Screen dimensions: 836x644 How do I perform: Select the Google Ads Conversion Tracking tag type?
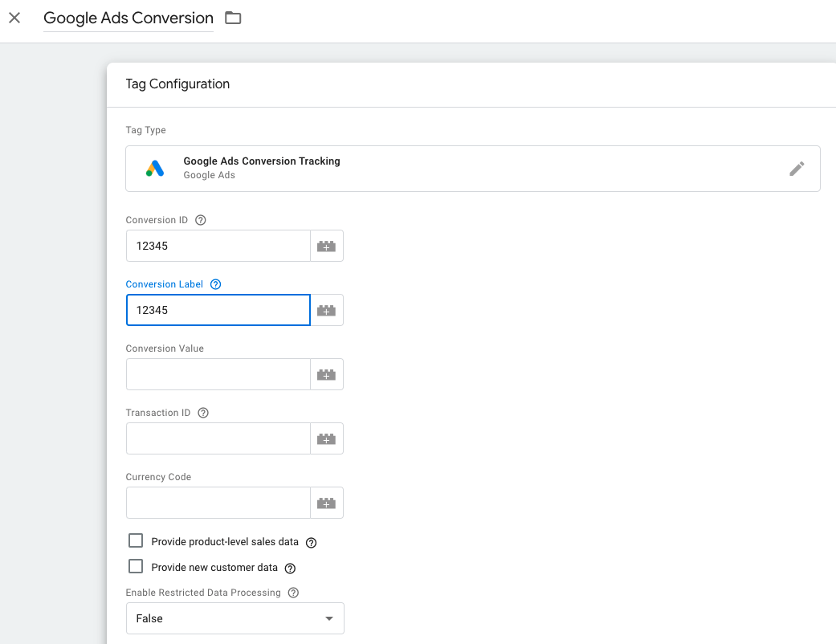pos(472,169)
